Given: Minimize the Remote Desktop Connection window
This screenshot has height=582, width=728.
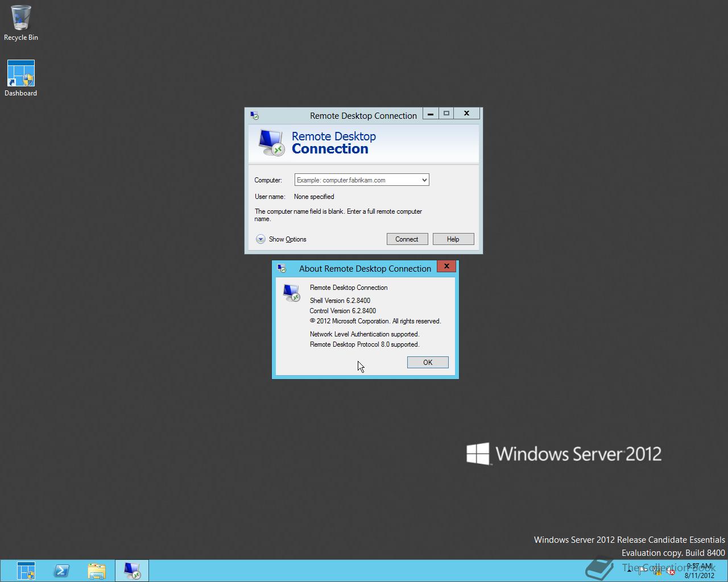Looking at the screenshot, I should (x=431, y=113).
